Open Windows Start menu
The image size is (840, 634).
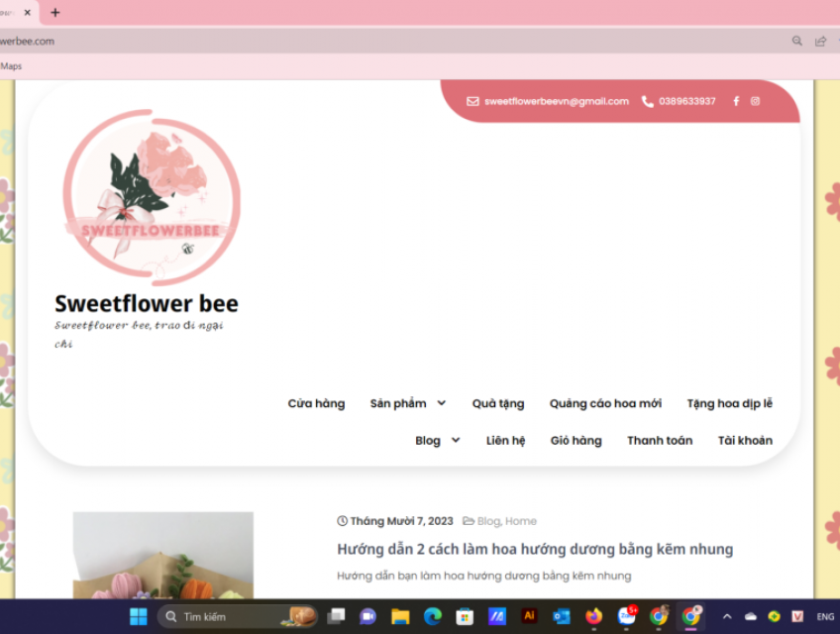coord(139,616)
